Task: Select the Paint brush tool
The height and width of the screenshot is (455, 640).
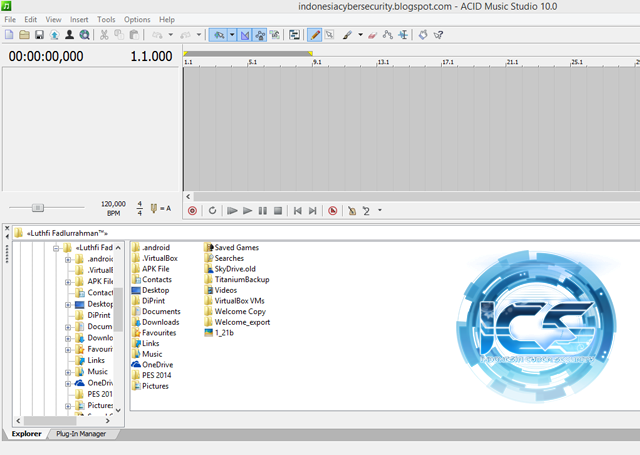Action: coord(347,35)
